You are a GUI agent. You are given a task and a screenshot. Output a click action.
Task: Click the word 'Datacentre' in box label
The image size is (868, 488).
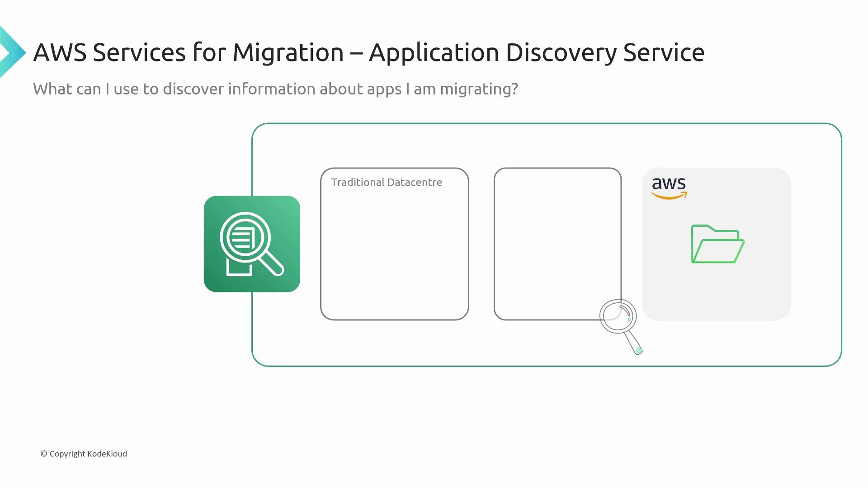[415, 182]
